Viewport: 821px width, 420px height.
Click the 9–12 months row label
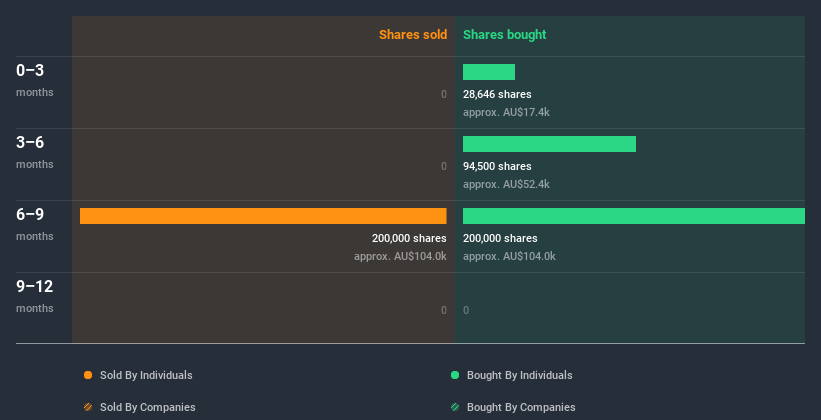[x=35, y=296]
